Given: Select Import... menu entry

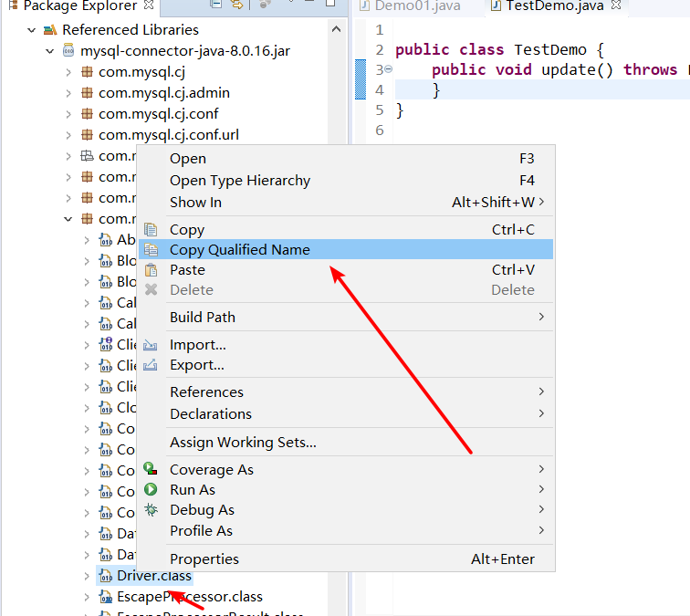Looking at the screenshot, I should coord(346,345).
